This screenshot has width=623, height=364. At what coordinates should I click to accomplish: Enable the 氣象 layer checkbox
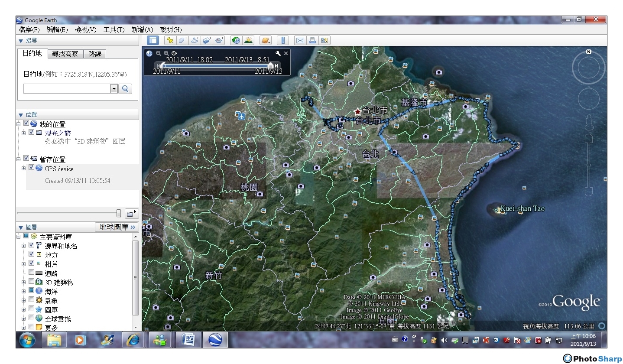[32, 300]
